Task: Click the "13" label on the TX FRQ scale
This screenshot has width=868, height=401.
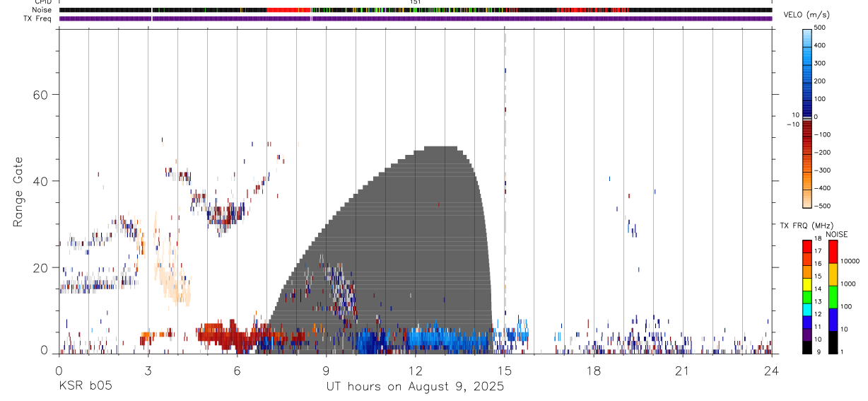Action: [817, 301]
